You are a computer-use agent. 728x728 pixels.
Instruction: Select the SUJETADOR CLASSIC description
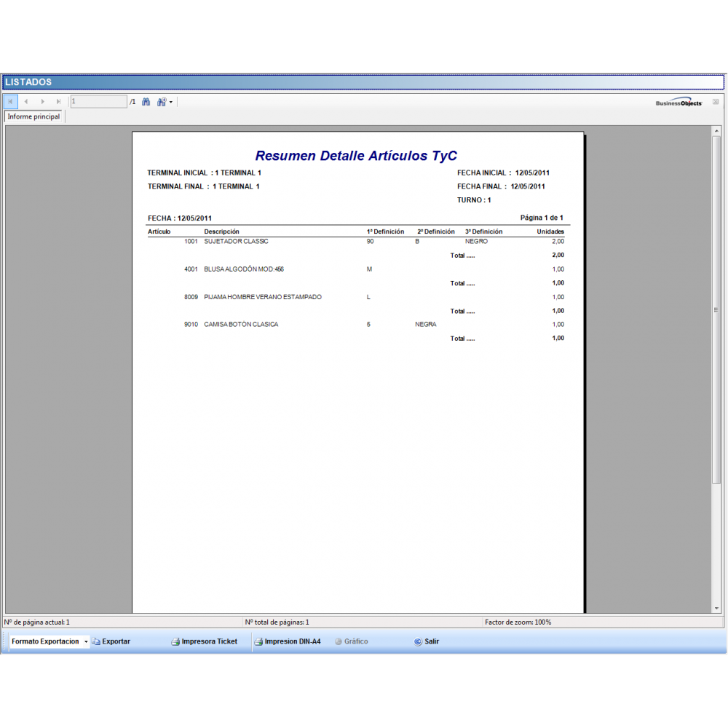[x=237, y=242]
